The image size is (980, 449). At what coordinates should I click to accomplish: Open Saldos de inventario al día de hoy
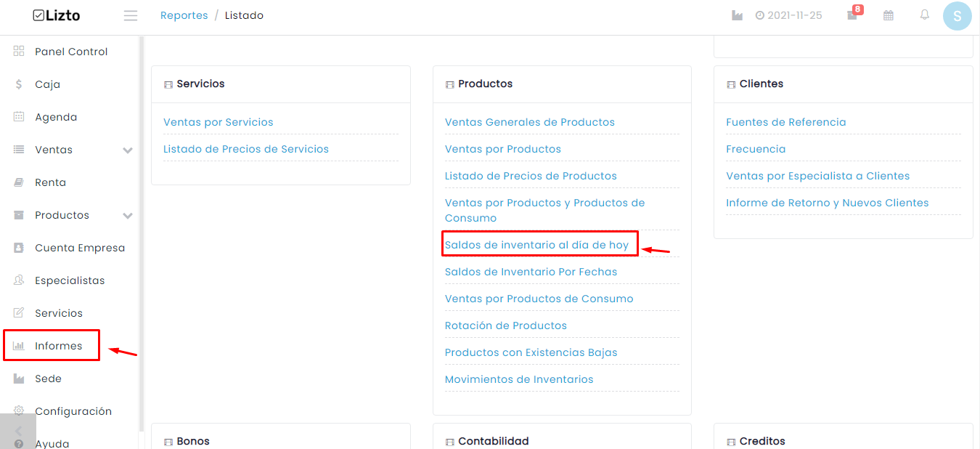tap(536, 245)
